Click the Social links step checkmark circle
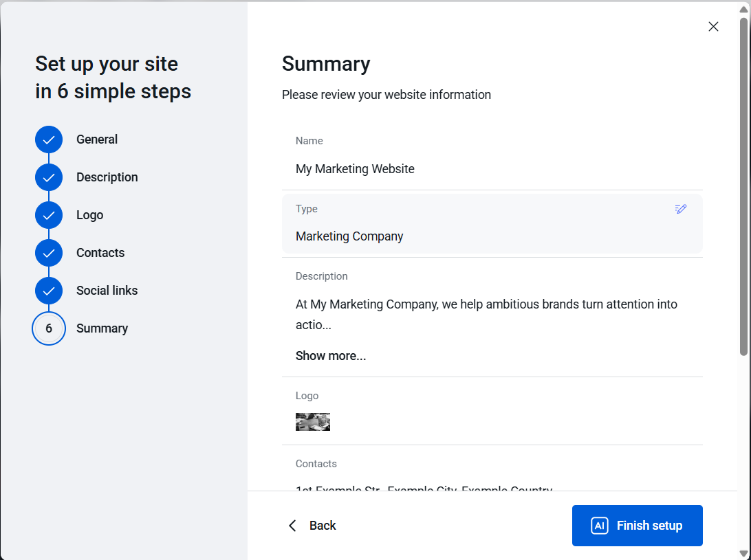Viewport: 751px width, 560px height. point(49,291)
